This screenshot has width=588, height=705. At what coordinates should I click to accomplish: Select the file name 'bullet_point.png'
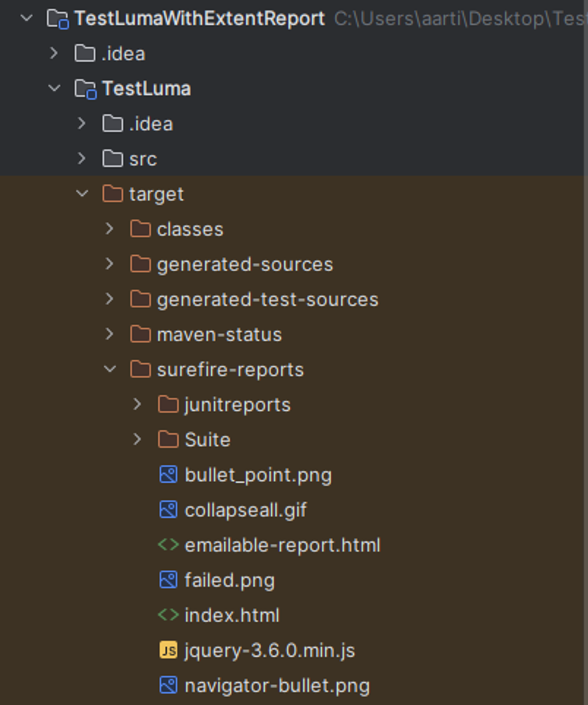tap(258, 476)
